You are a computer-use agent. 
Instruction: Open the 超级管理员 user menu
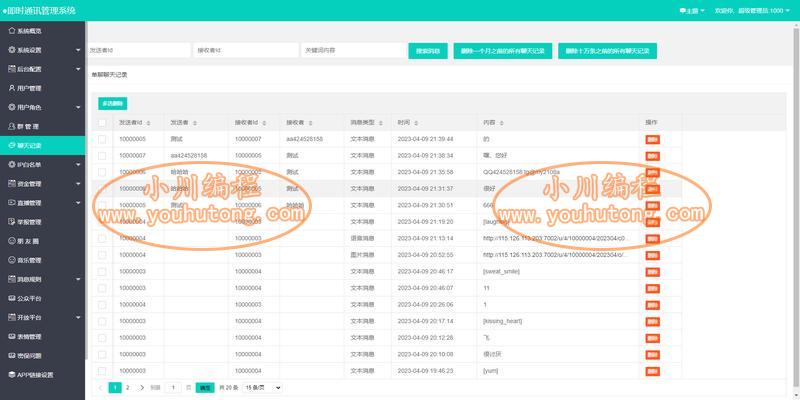click(752, 11)
